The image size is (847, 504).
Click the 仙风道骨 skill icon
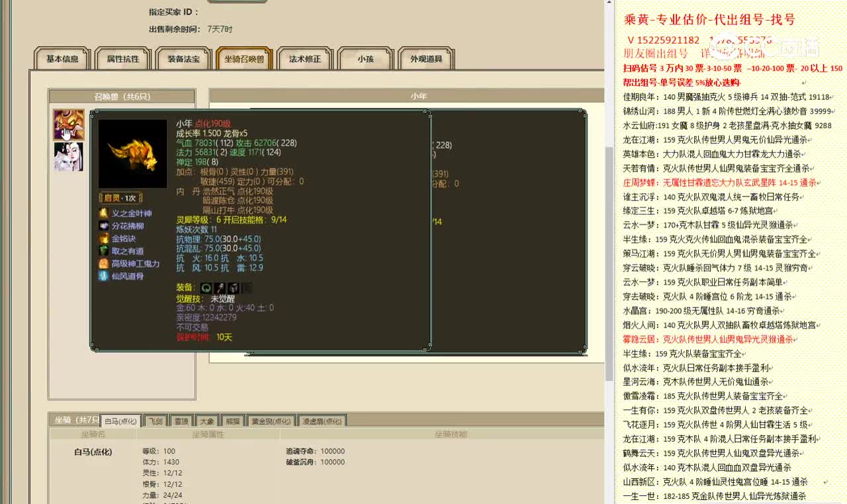(103, 276)
